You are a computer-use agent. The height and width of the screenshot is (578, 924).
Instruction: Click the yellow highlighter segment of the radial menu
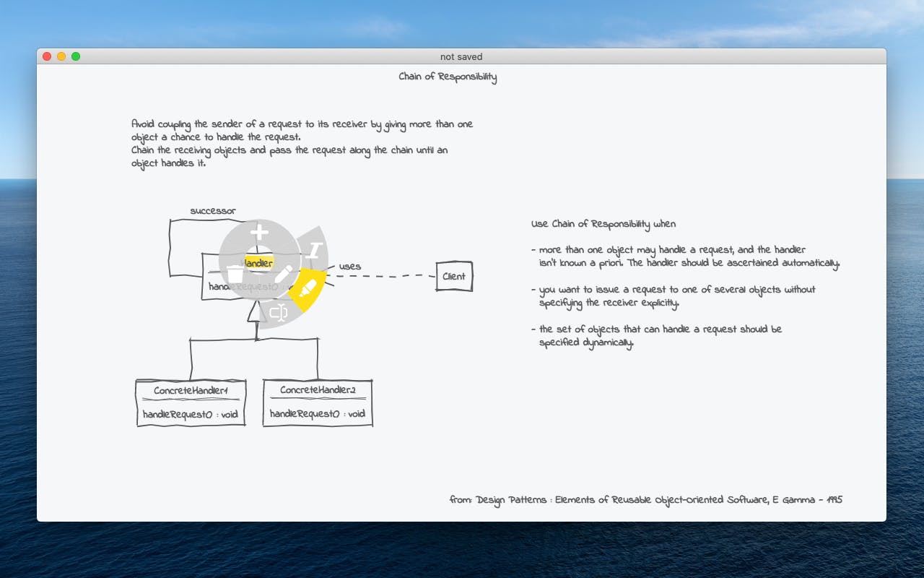(307, 289)
